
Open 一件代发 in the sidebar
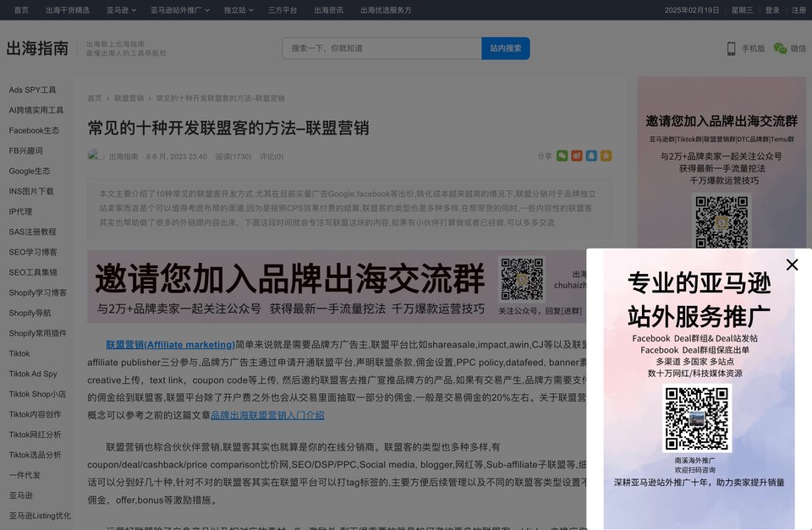25,475
